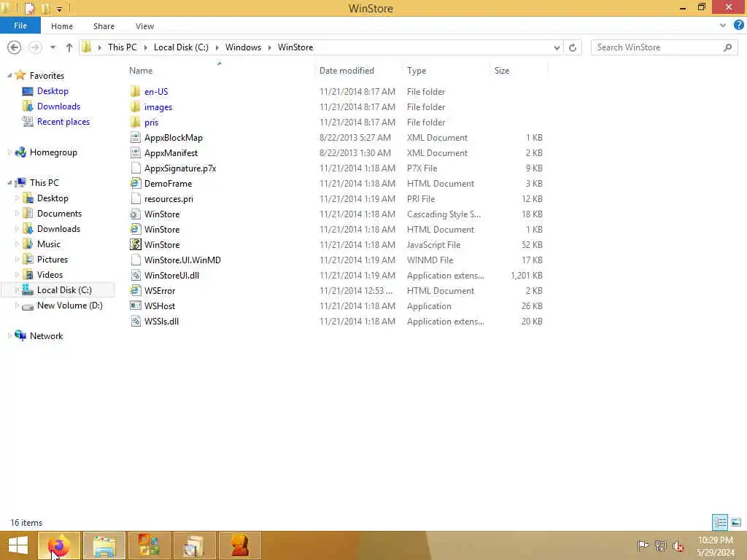Open Desktop under Favorites

[x=53, y=90]
